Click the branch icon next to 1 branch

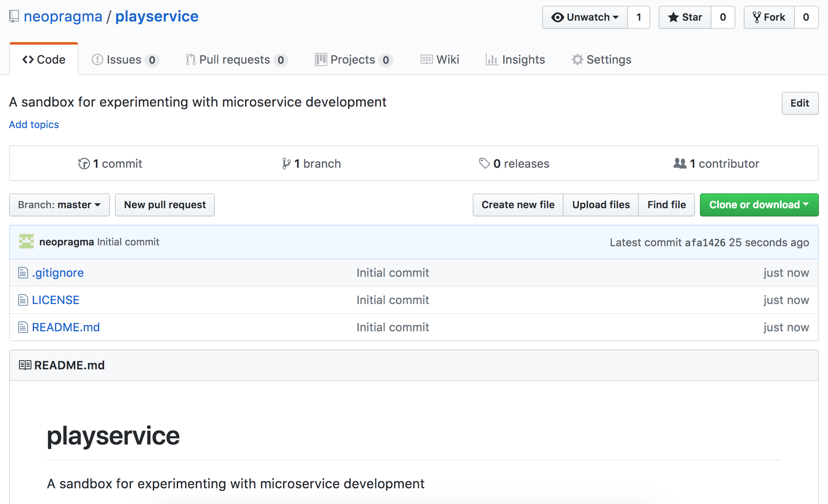(x=286, y=164)
